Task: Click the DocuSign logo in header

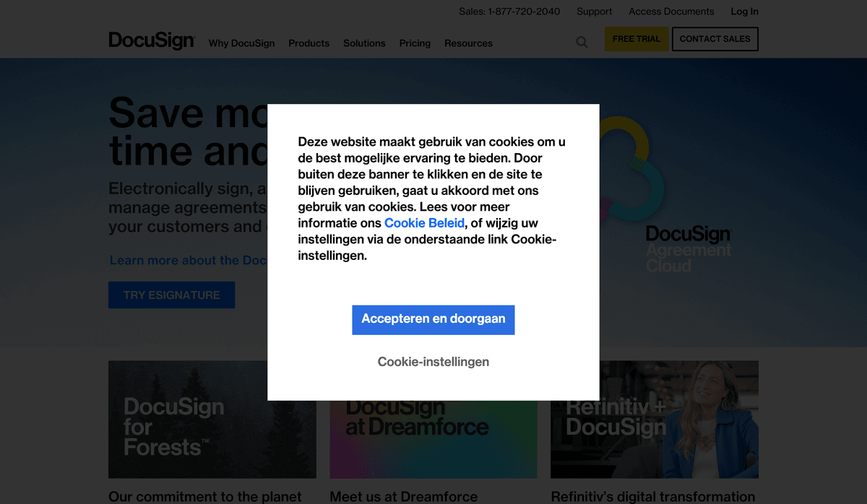Action: click(x=152, y=40)
